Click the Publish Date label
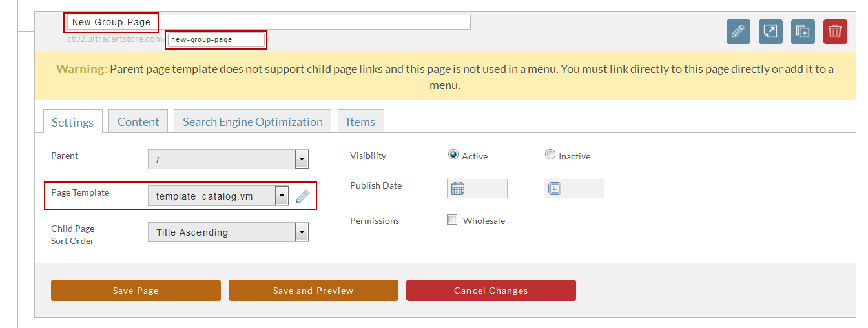Viewport: 868px width, 328px height. [376, 185]
